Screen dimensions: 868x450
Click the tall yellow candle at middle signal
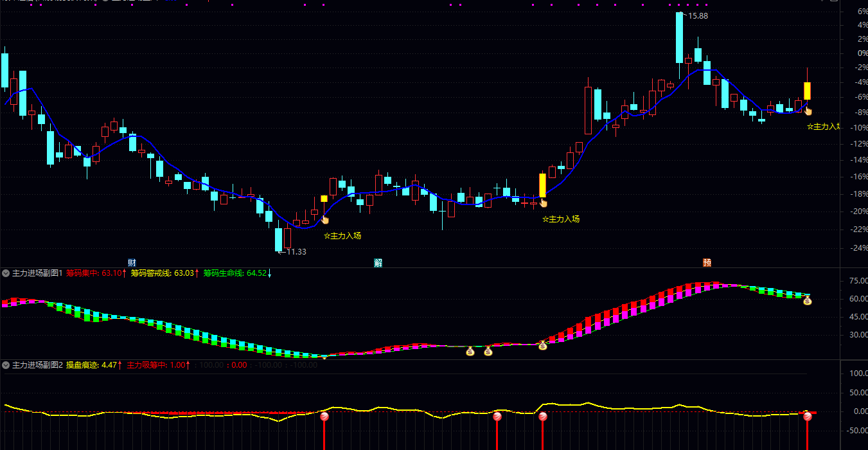[542, 185]
